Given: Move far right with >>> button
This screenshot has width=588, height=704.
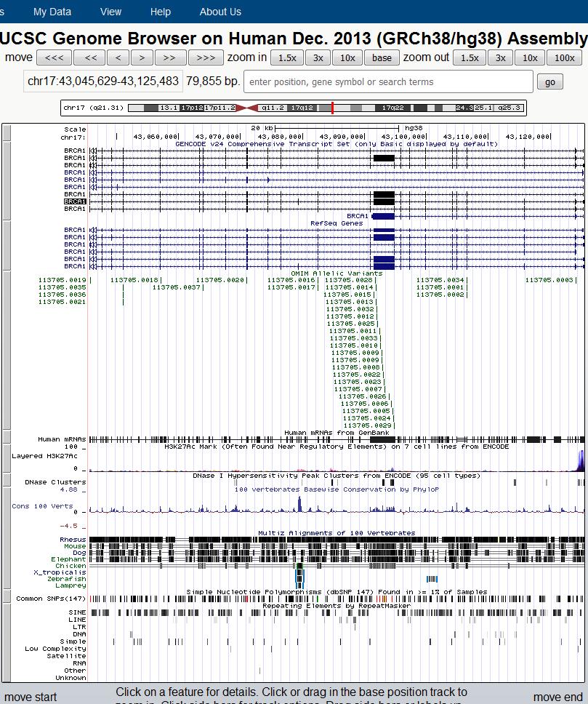Looking at the screenshot, I should 206,58.
